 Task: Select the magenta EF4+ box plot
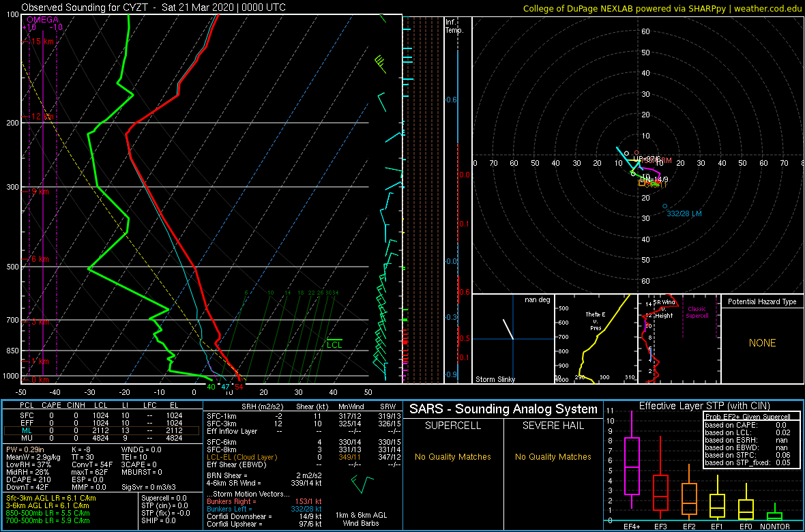pos(631,460)
